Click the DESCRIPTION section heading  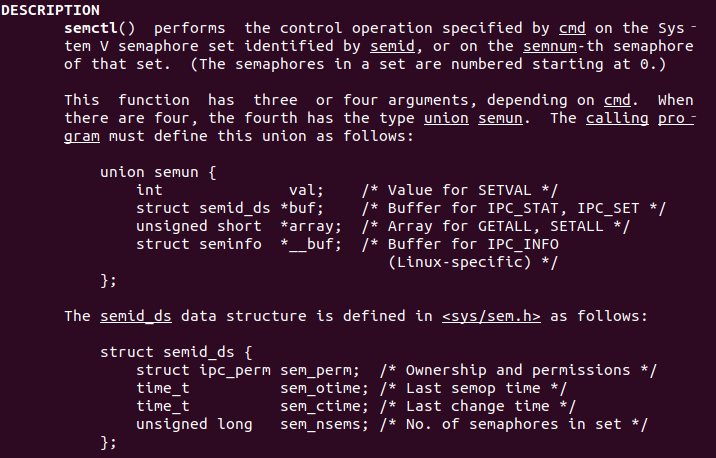pos(50,10)
